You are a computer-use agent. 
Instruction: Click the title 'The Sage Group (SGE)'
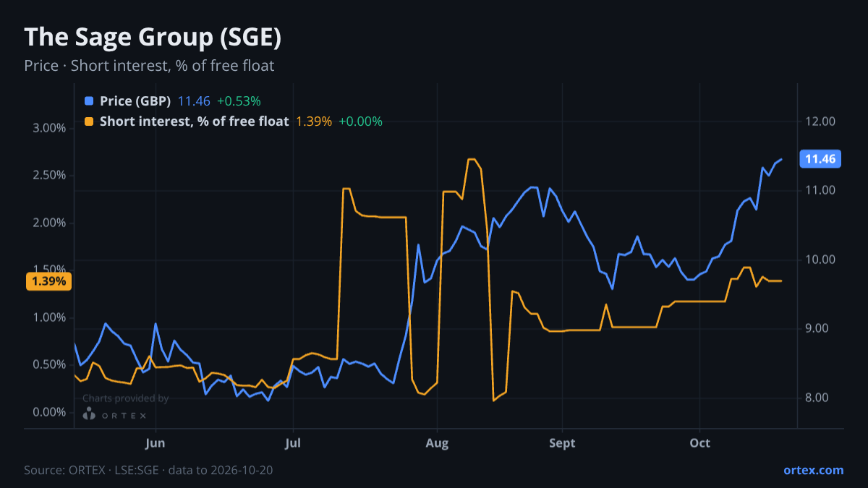point(153,38)
